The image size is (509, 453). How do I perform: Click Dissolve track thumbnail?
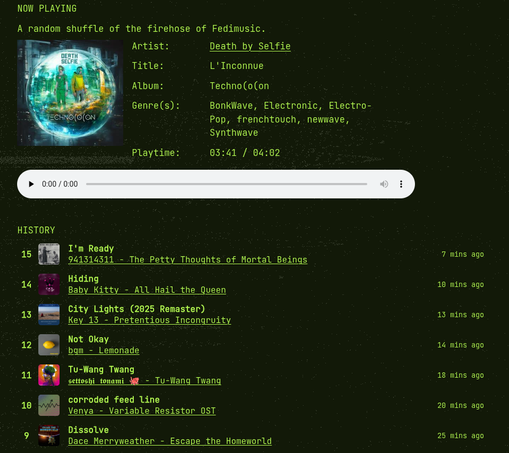(x=49, y=435)
